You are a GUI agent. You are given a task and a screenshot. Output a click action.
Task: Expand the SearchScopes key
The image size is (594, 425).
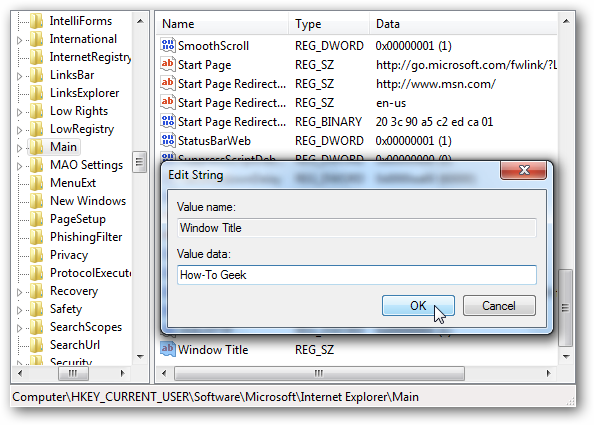coord(20,328)
